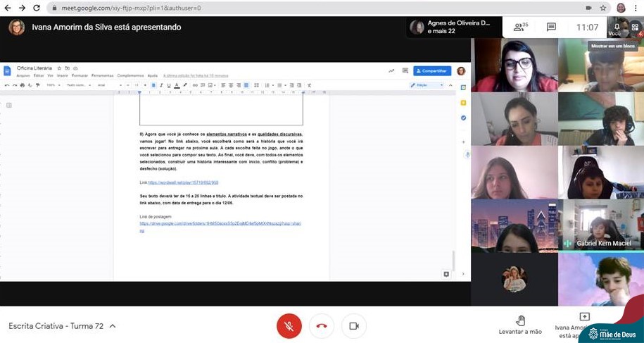Viewport: 644px width, 343px height.
Task: Toggle the muted microphone button
Action: [x=289, y=326]
